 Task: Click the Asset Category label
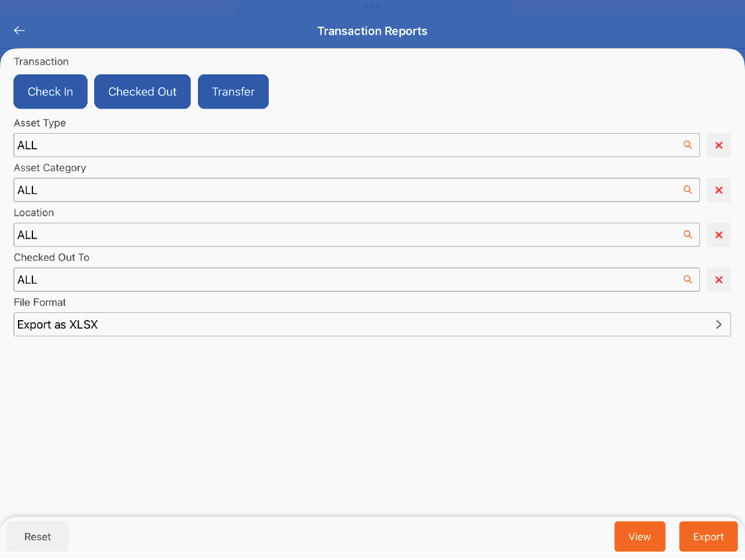point(50,168)
